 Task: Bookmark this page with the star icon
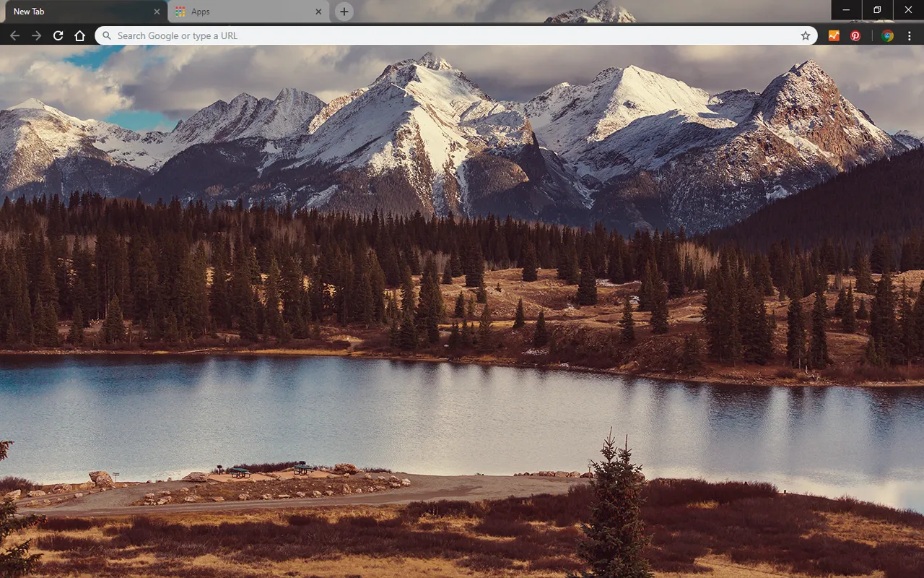(806, 35)
